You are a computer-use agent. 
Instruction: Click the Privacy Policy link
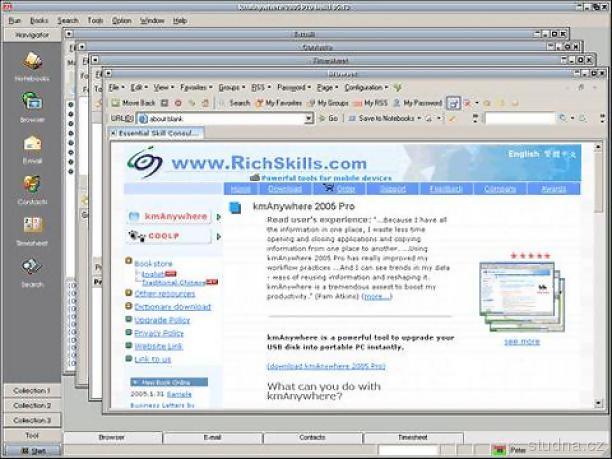click(x=159, y=333)
